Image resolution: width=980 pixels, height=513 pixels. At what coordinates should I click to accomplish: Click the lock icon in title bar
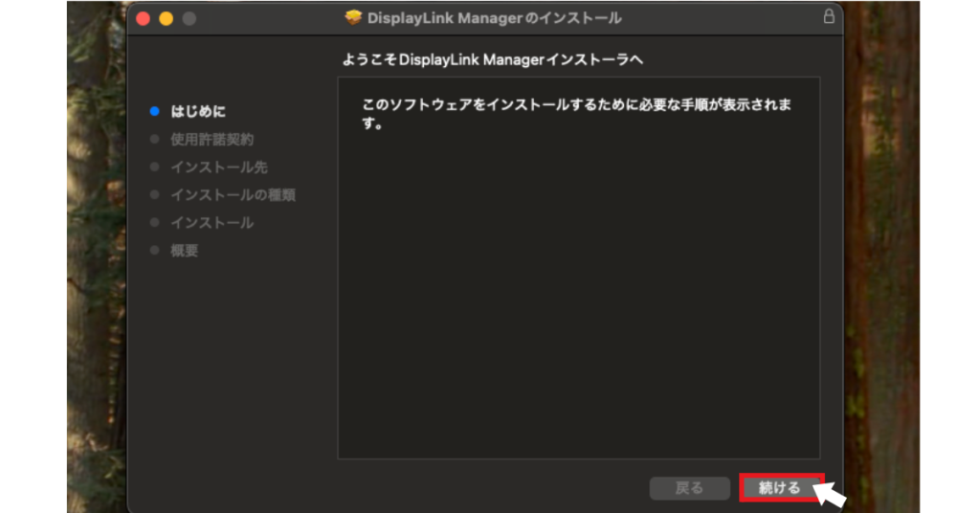click(829, 17)
